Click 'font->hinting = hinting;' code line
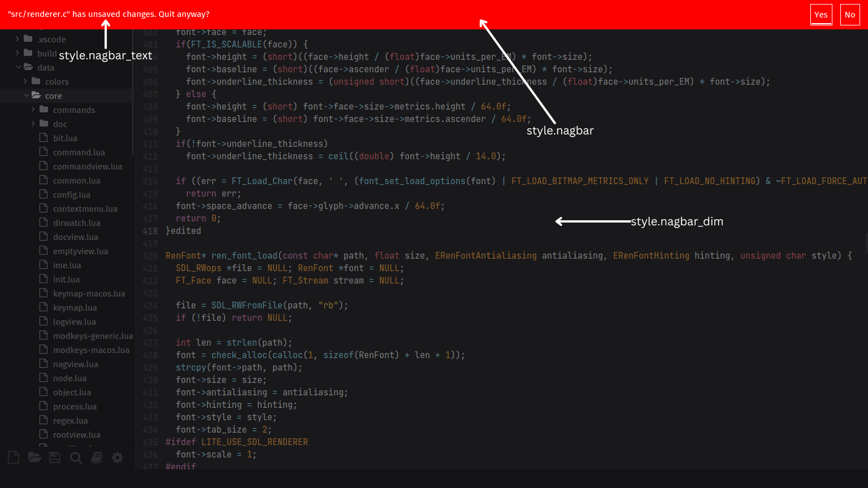Image resolution: width=868 pixels, height=488 pixels. pyautogui.click(x=236, y=404)
